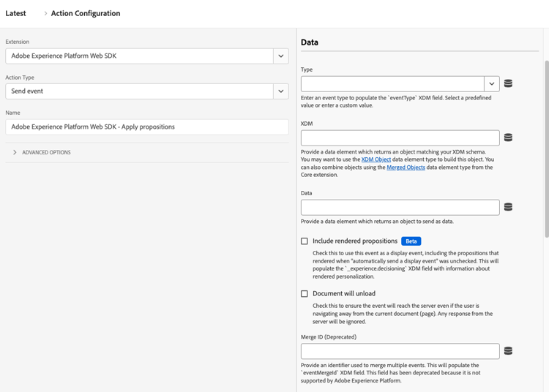Check the Document will unload option
This screenshot has width=549, height=392.
coord(305,294)
